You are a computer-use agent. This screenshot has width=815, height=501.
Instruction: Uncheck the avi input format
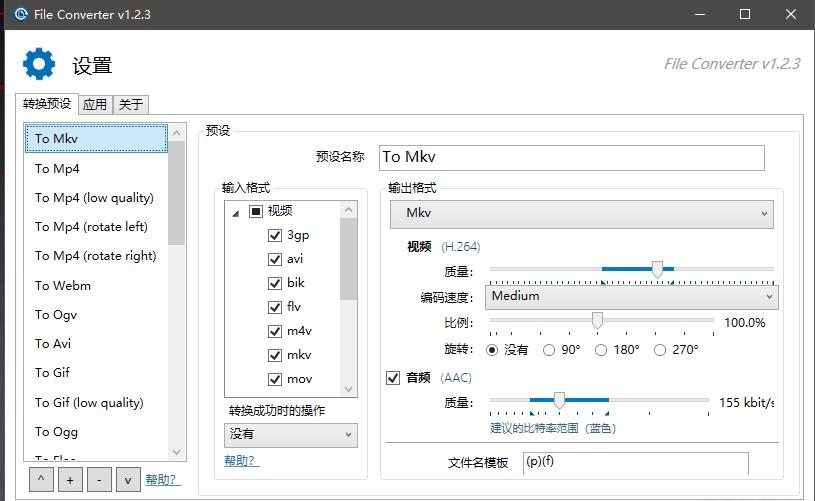pyautogui.click(x=274, y=259)
